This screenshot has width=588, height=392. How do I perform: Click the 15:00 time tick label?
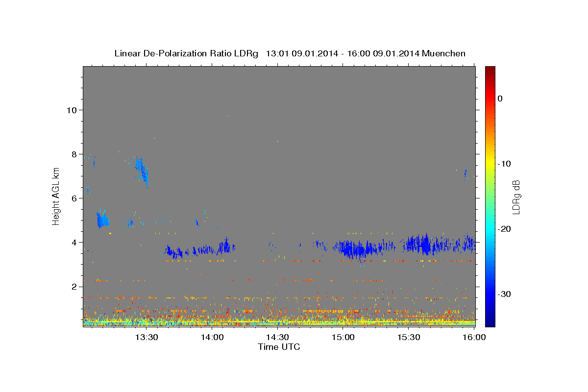tap(343, 337)
